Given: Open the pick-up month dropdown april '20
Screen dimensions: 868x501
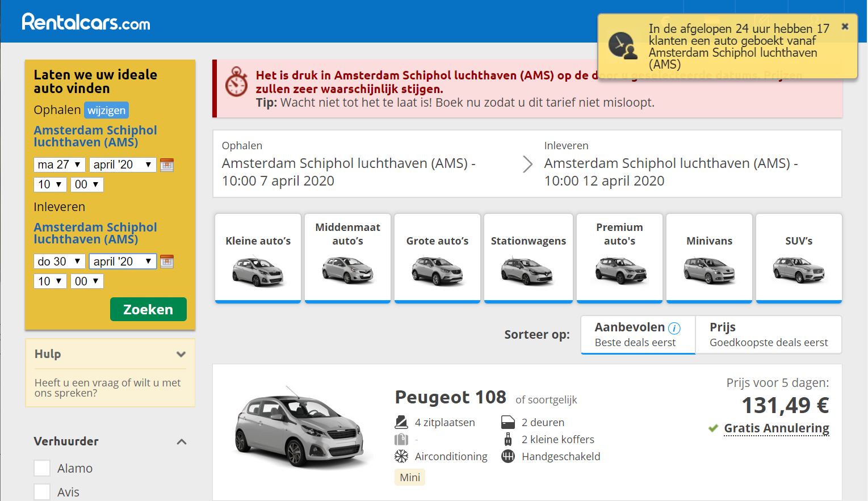Looking at the screenshot, I should click(x=123, y=165).
